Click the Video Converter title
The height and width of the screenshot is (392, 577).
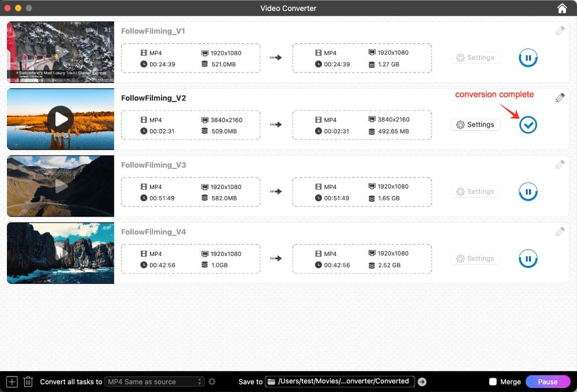[x=288, y=8]
